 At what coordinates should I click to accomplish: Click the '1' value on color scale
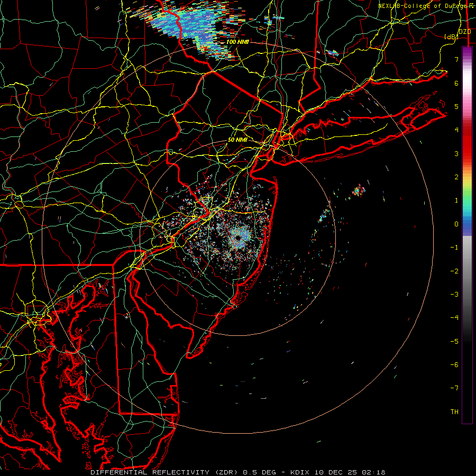[x=456, y=200]
